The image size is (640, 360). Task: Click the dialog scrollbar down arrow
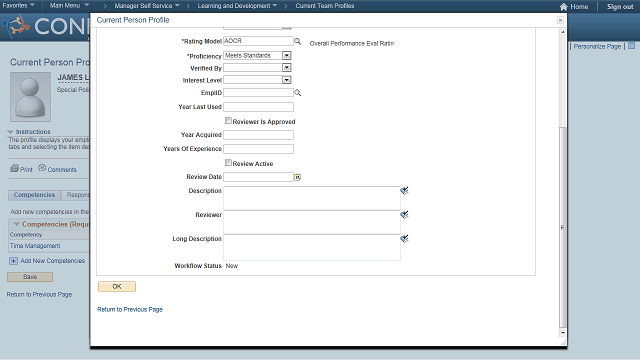pos(563,333)
